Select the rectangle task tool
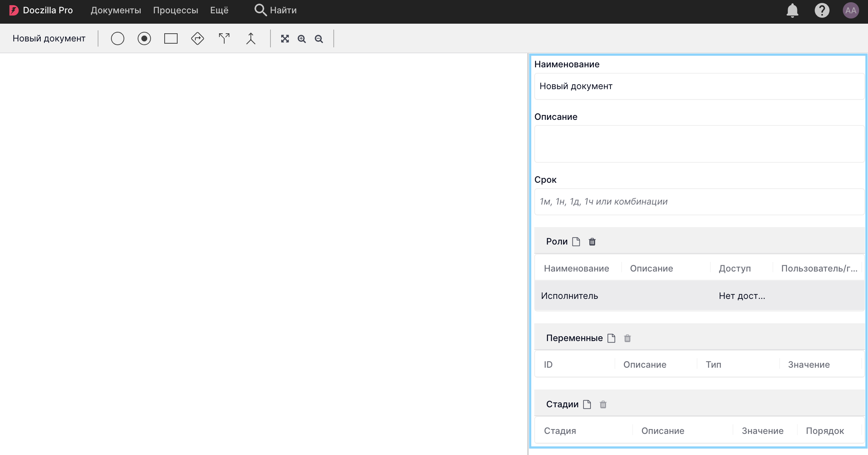The image size is (868, 455). (171, 38)
